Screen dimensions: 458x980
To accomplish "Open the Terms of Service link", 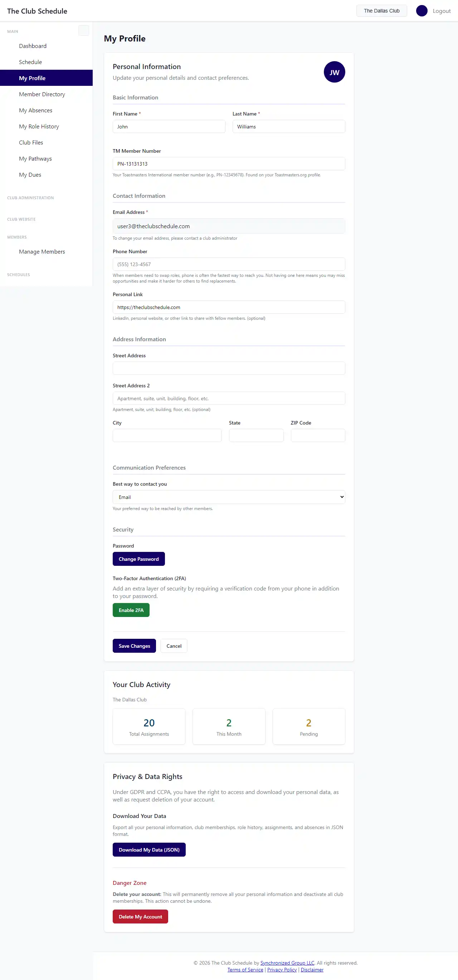I will pos(245,969).
